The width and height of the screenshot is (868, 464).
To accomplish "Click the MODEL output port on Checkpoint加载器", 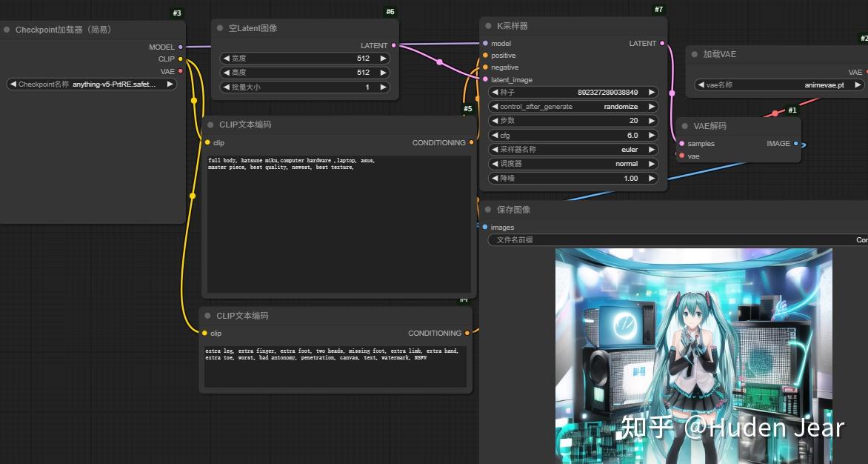I will pyautogui.click(x=181, y=47).
